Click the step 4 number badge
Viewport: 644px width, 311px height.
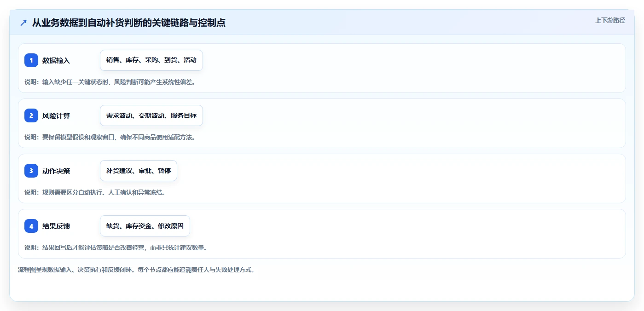pyautogui.click(x=31, y=226)
